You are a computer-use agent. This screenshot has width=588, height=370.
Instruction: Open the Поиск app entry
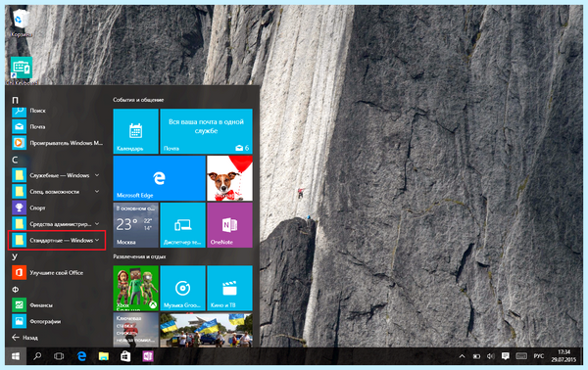click(x=56, y=111)
